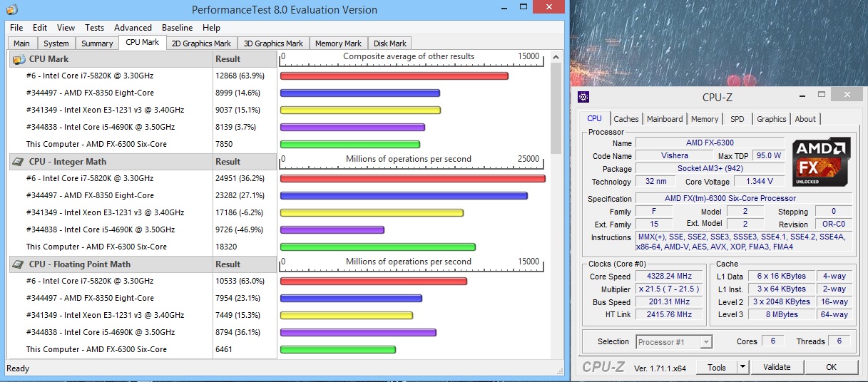
Task: Click the Level 3 8 MBytes cache value
Action: (782, 314)
